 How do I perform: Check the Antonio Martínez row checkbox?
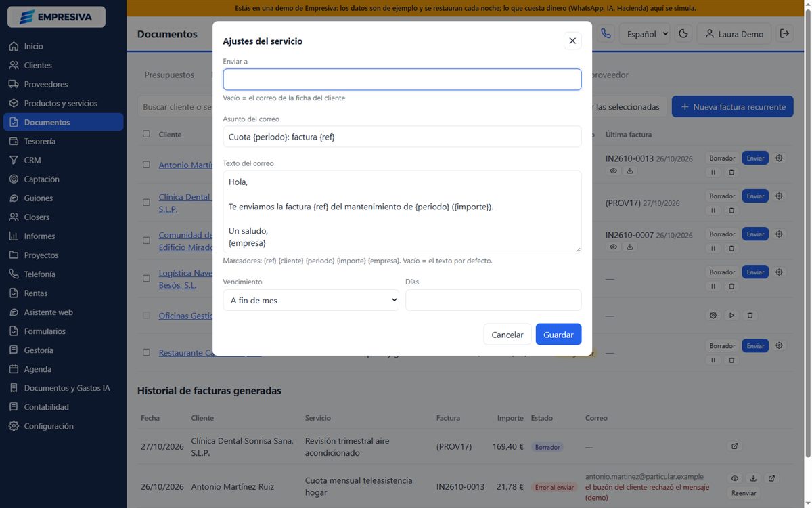tap(146, 164)
